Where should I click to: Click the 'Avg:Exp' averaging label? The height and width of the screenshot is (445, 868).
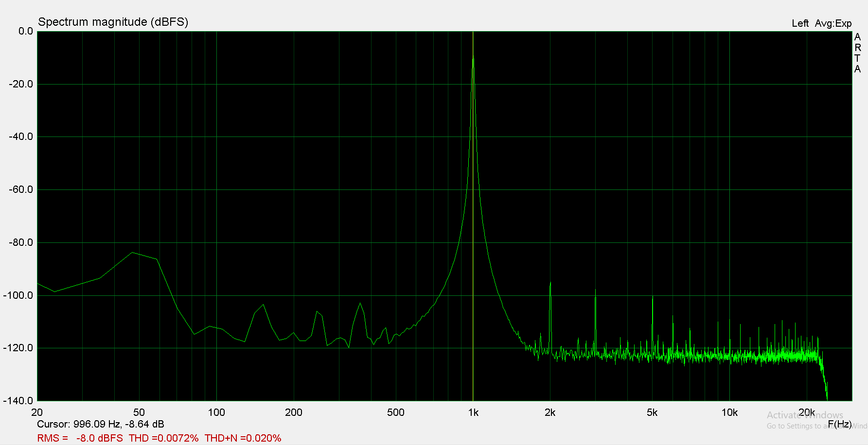click(833, 23)
